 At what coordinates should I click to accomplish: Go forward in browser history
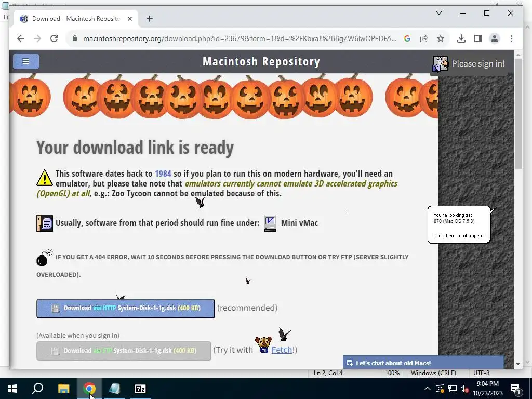[37, 38]
